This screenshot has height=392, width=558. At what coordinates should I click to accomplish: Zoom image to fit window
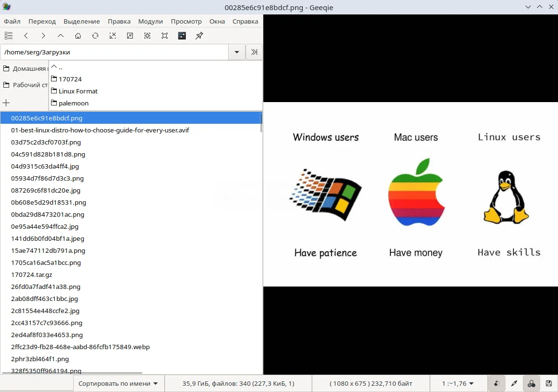pyautogui.click(x=147, y=36)
